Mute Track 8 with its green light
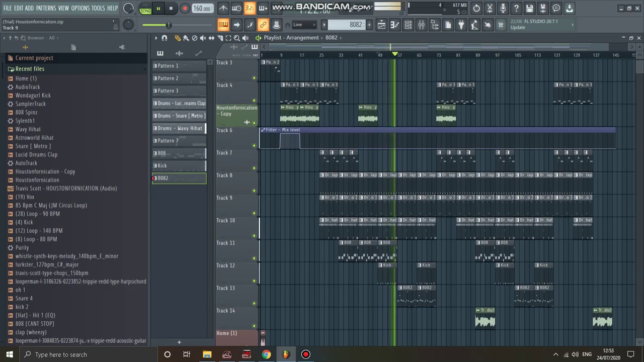The height and width of the screenshot is (362, 644). (254, 191)
